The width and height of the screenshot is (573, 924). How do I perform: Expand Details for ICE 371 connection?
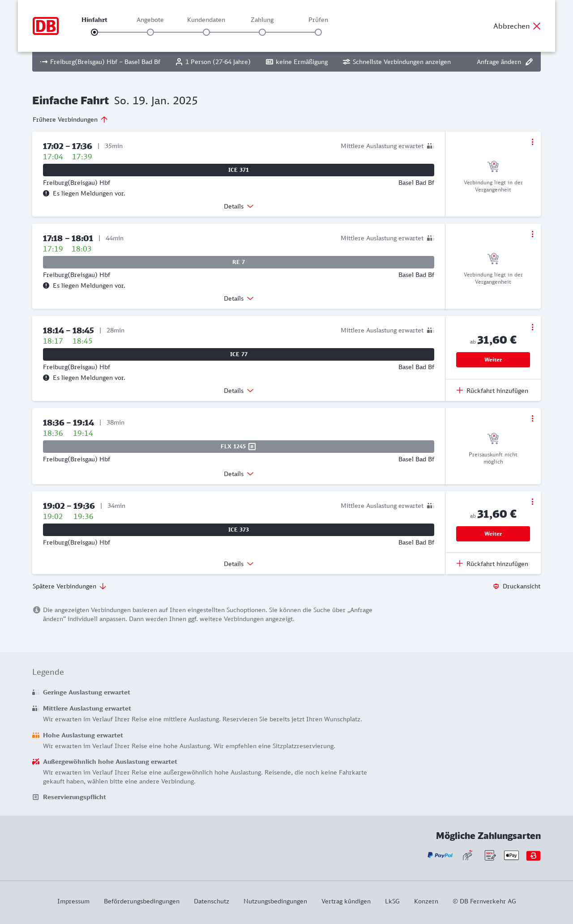pos(239,206)
